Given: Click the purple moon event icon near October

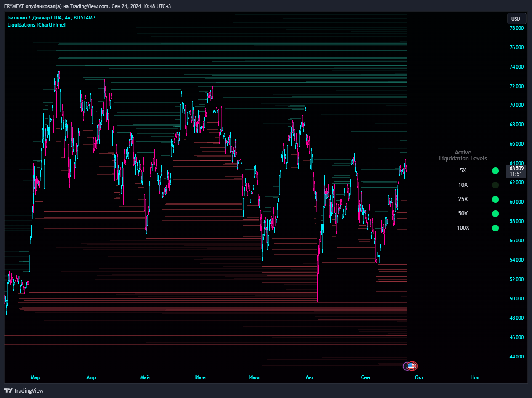Looking at the screenshot, I should coord(404,366).
